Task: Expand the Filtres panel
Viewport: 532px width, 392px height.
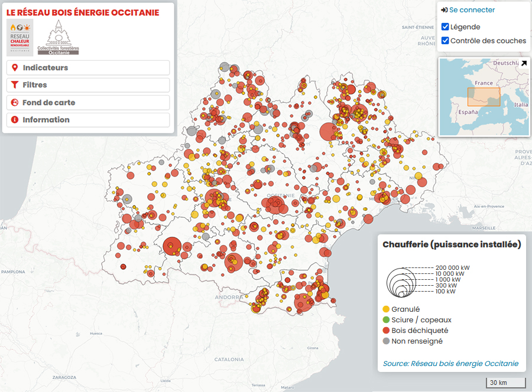Action: click(89, 85)
